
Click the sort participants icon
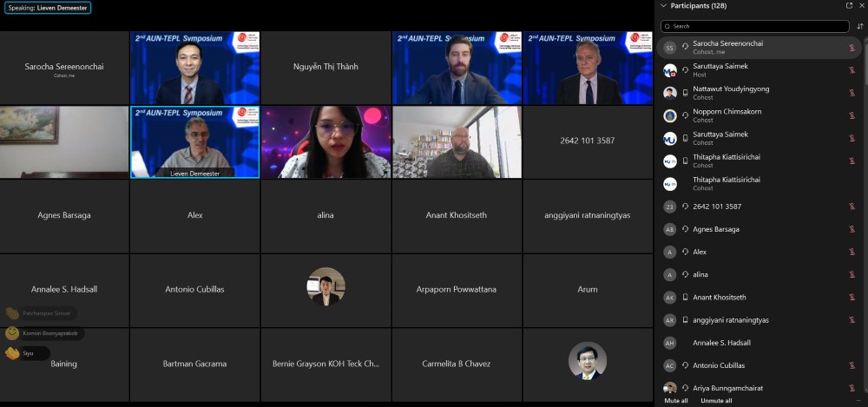point(860,26)
